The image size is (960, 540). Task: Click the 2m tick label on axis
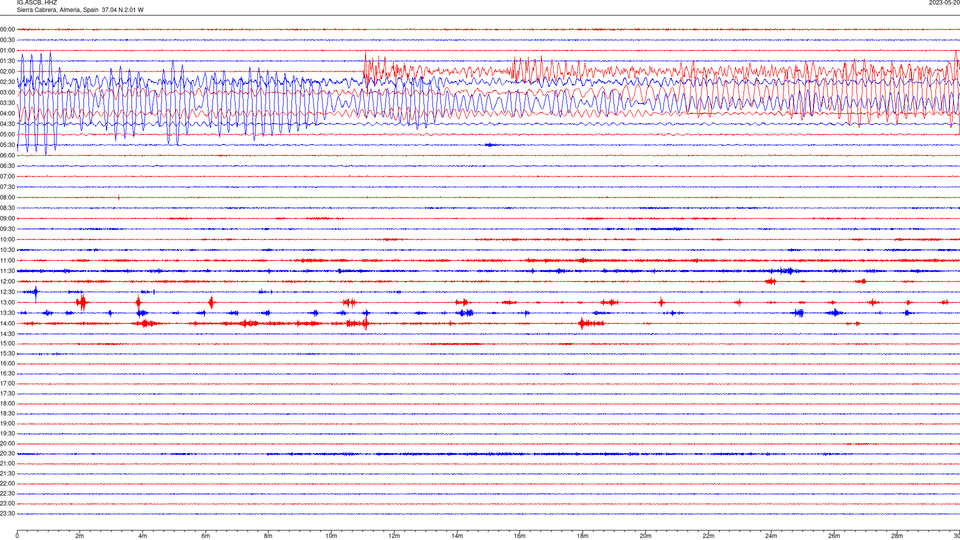click(80, 536)
